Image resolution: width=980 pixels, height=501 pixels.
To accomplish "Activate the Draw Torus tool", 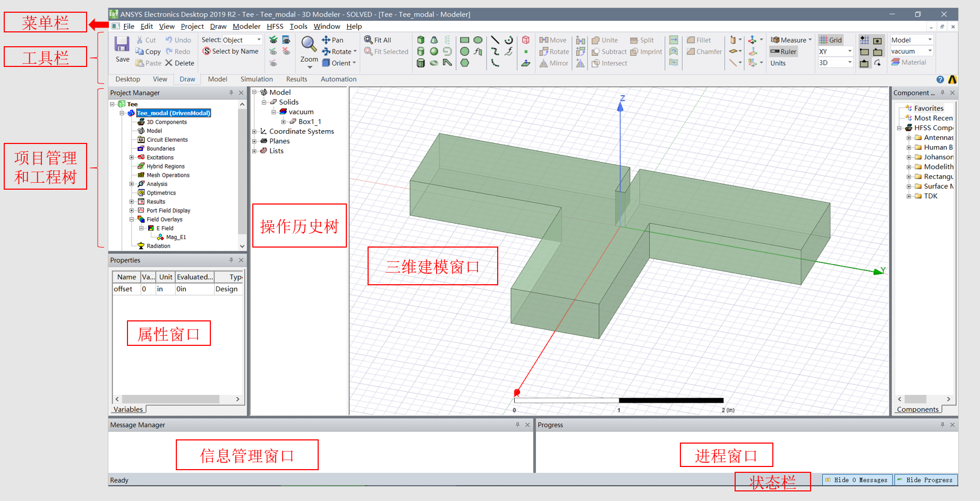I will click(x=434, y=63).
